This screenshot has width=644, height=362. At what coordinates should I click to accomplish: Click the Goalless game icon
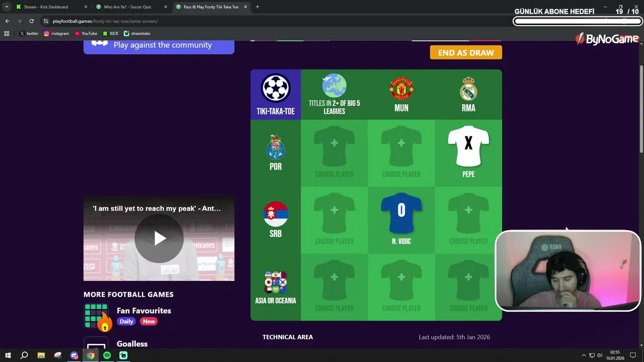tap(96, 343)
